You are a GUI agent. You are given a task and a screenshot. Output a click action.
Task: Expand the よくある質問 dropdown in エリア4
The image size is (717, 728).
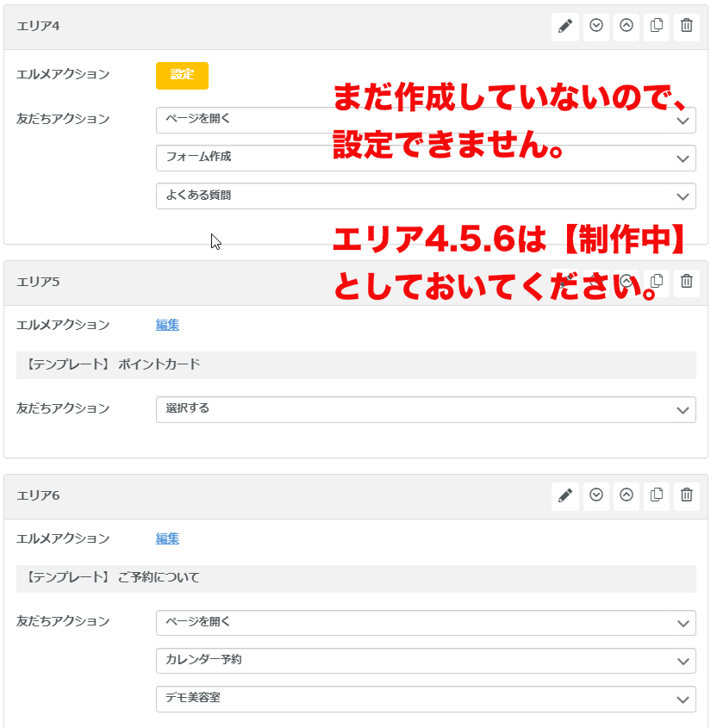(426, 196)
